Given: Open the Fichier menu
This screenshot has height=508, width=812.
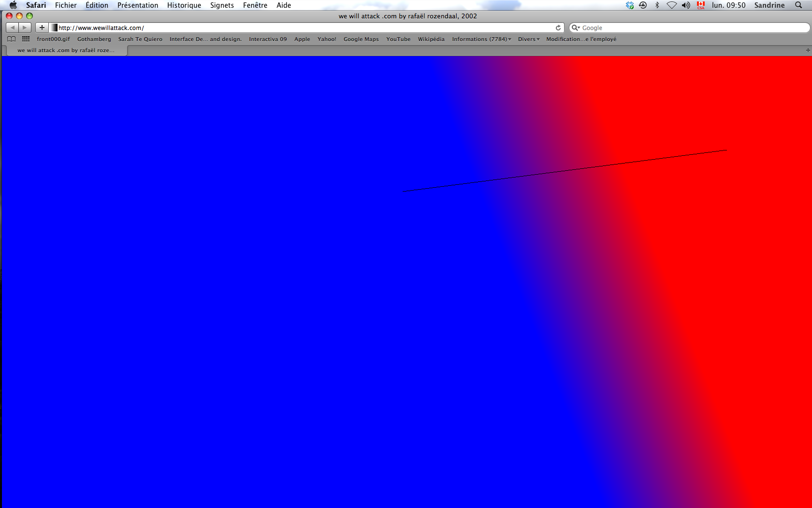Looking at the screenshot, I should point(66,5).
